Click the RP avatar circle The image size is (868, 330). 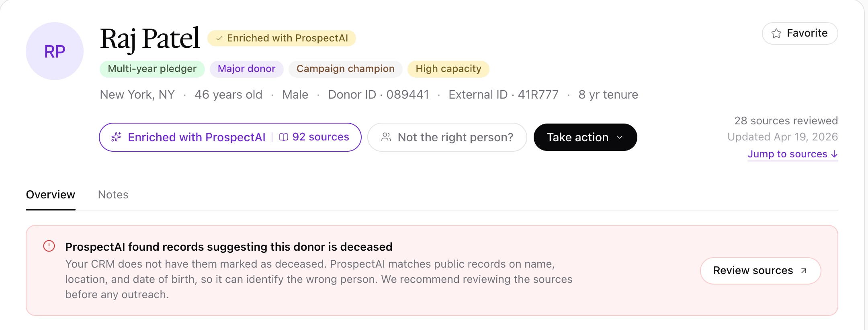pyautogui.click(x=55, y=51)
